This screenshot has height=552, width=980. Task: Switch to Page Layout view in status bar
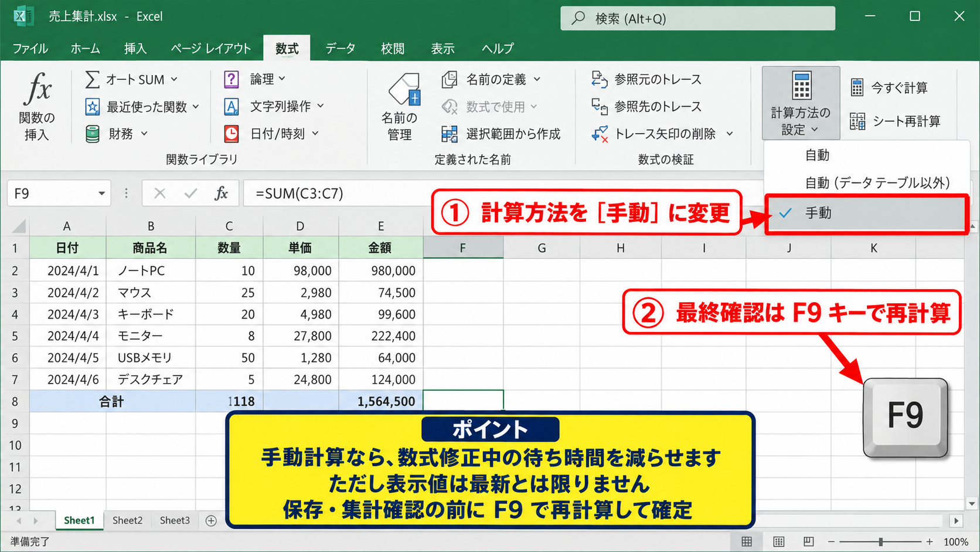[778, 541]
